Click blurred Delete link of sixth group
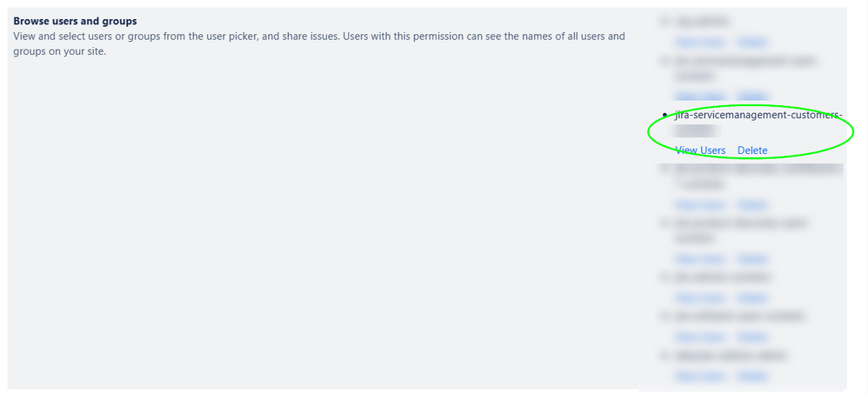This screenshot has height=394, width=868. coord(752,297)
